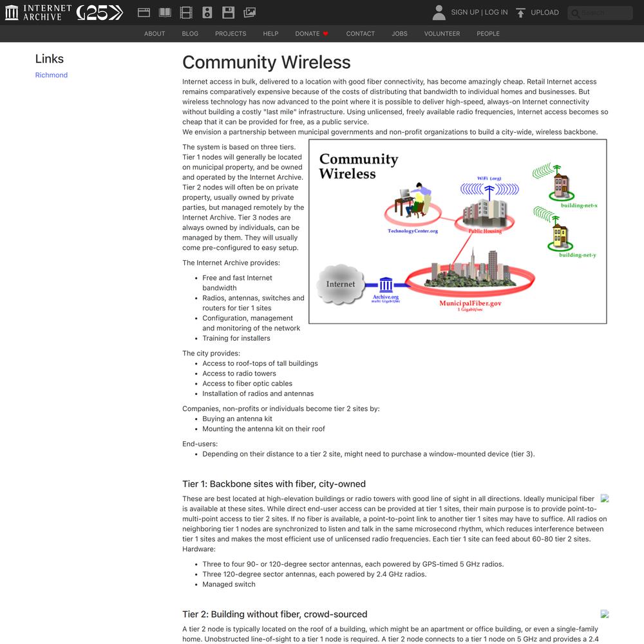Viewport: 644px width, 644px height.
Task: Click the search magnifier icon
Action: pyautogui.click(x=575, y=14)
